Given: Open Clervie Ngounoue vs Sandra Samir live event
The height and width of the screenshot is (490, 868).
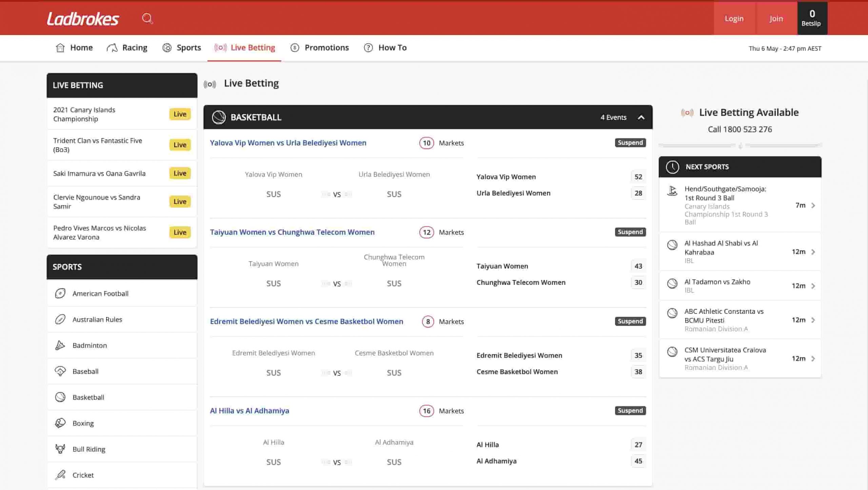Looking at the screenshot, I should pos(122,202).
